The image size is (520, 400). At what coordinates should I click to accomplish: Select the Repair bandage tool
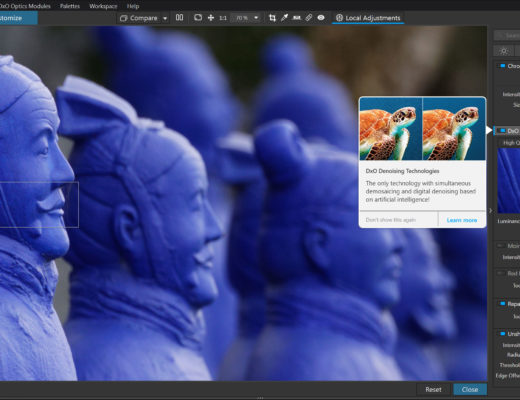[309, 18]
